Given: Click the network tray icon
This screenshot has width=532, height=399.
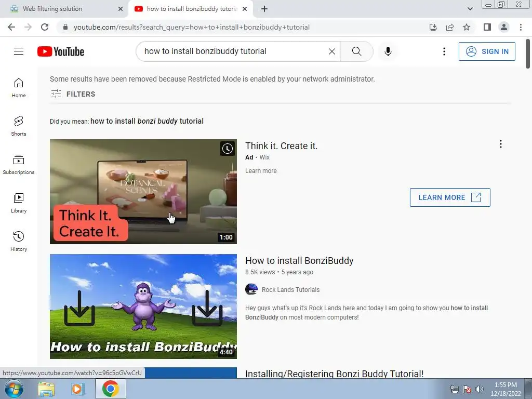Looking at the screenshot, I should click(454, 389).
